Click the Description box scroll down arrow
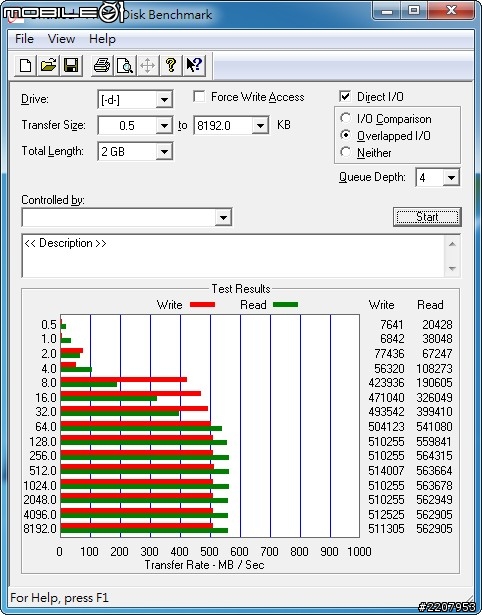Viewport: 482px width, 615px height. (x=452, y=268)
